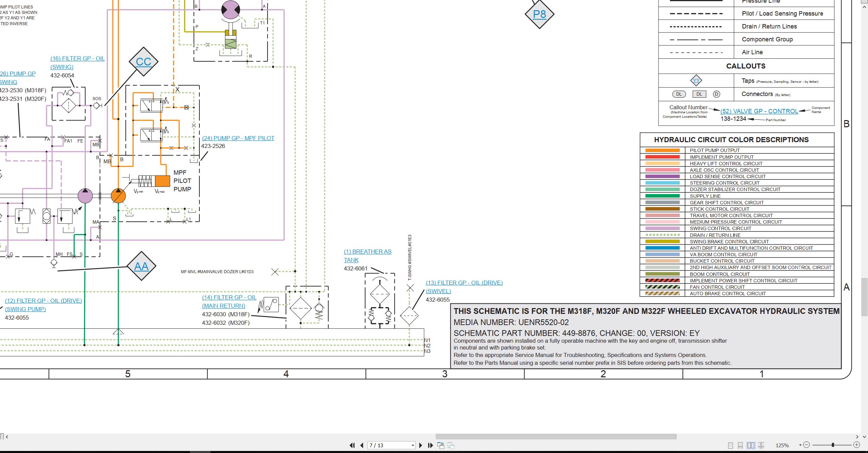Viewport: 868px width, 453px height.
Task: Click the DL oval connector symbol
Action: click(679, 94)
